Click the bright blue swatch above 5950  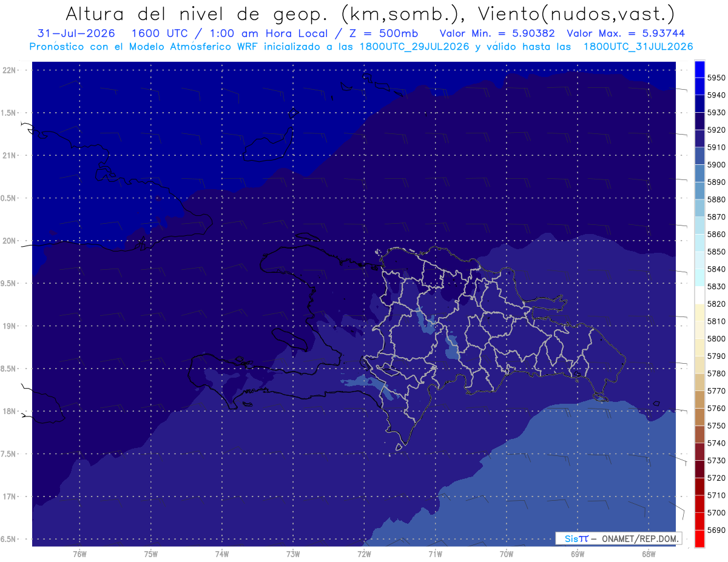pyautogui.click(x=699, y=69)
